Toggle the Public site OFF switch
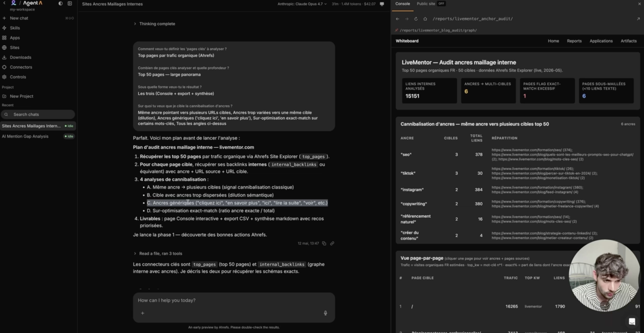Viewport: 644px width, 333px height. 441,4
